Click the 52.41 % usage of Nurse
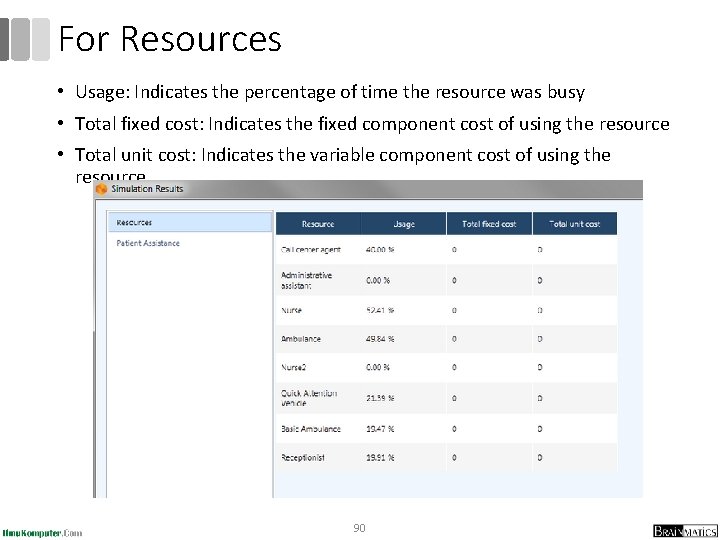Viewport: 720px width, 540px height. 380,310
